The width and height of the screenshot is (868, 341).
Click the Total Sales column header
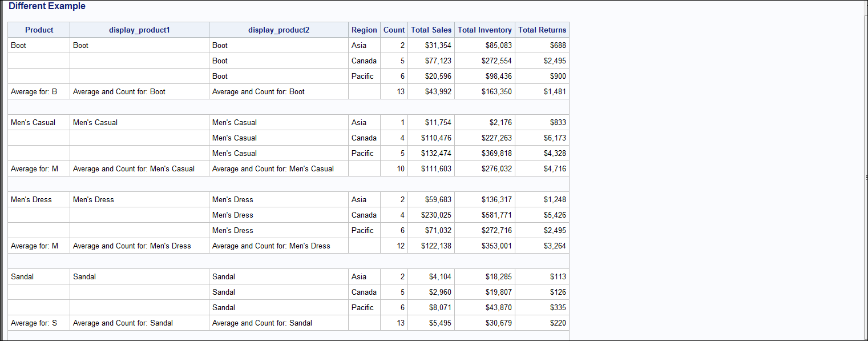(431, 30)
